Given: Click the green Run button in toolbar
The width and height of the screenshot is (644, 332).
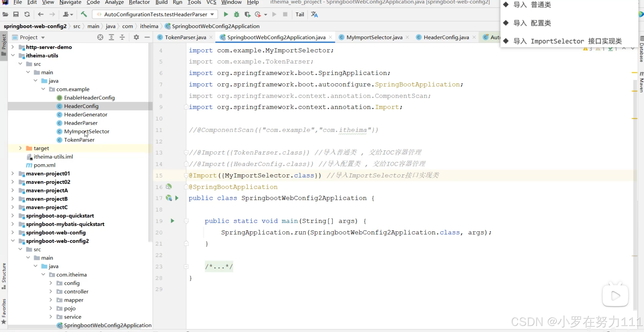Looking at the screenshot, I should pos(226,14).
